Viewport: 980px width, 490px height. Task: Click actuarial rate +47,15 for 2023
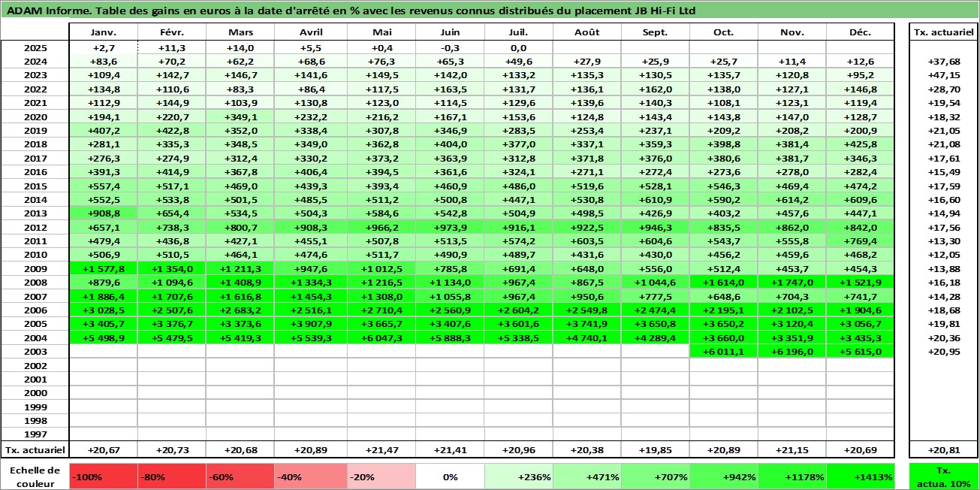[944, 75]
